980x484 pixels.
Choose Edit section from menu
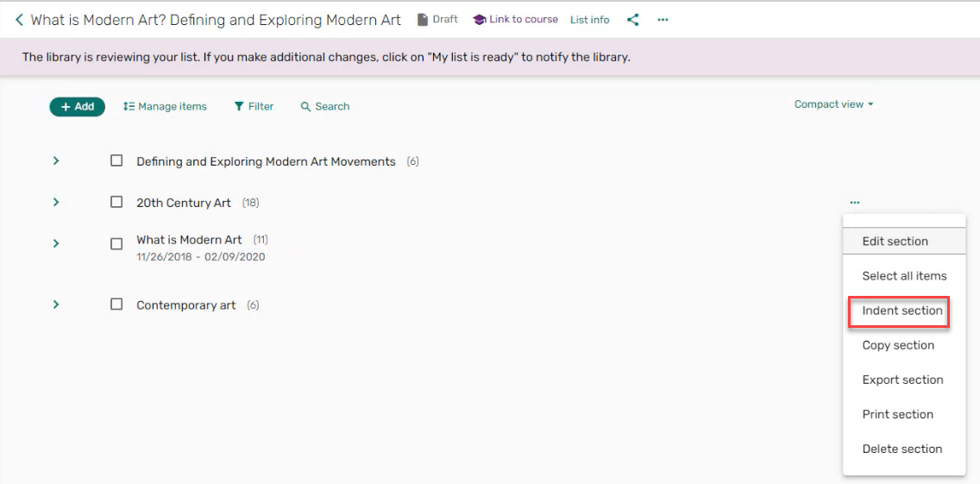tap(904, 242)
